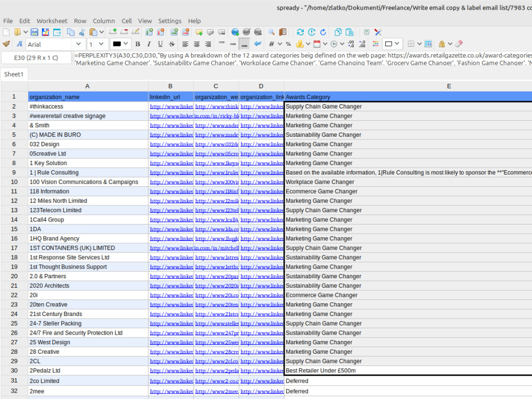Format cells as a date
The image size is (532, 399).
click(315, 44)
